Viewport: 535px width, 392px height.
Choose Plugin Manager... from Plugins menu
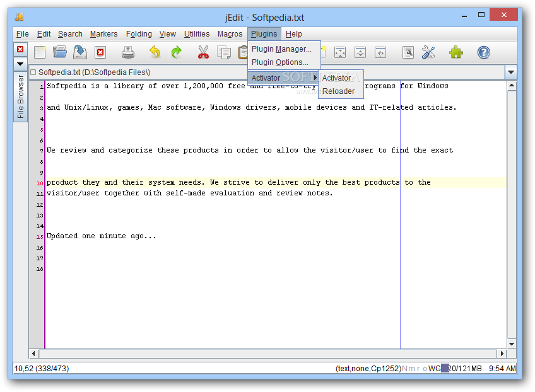coord(284,49)
